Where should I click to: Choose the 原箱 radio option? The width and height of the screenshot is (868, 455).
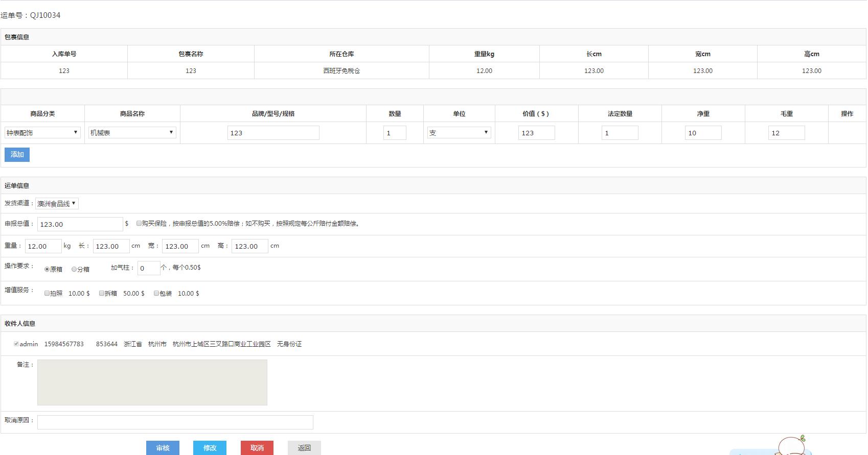[47, 269]
